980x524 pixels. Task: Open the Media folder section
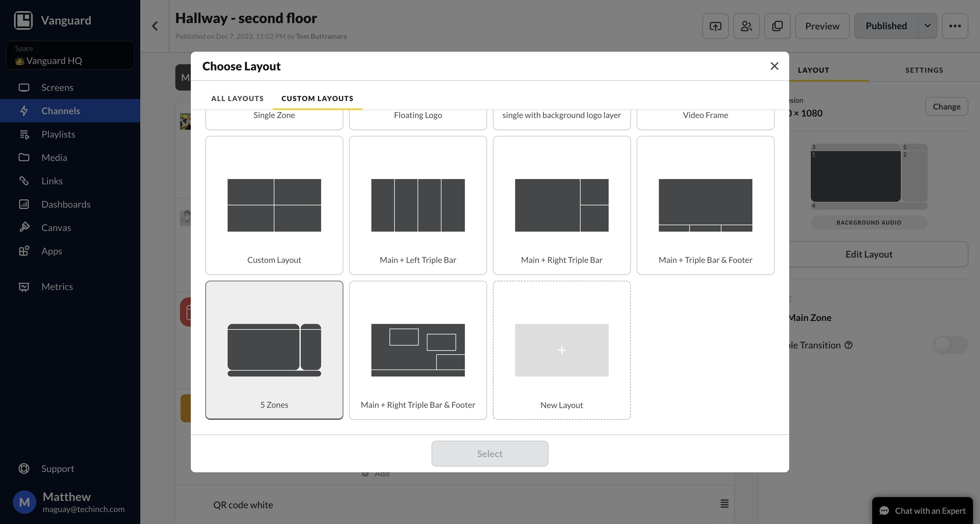tap(54, 157)
